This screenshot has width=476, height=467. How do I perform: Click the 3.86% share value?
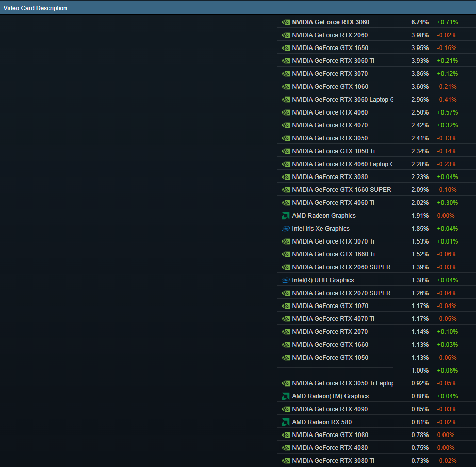[x=420, y=74]
